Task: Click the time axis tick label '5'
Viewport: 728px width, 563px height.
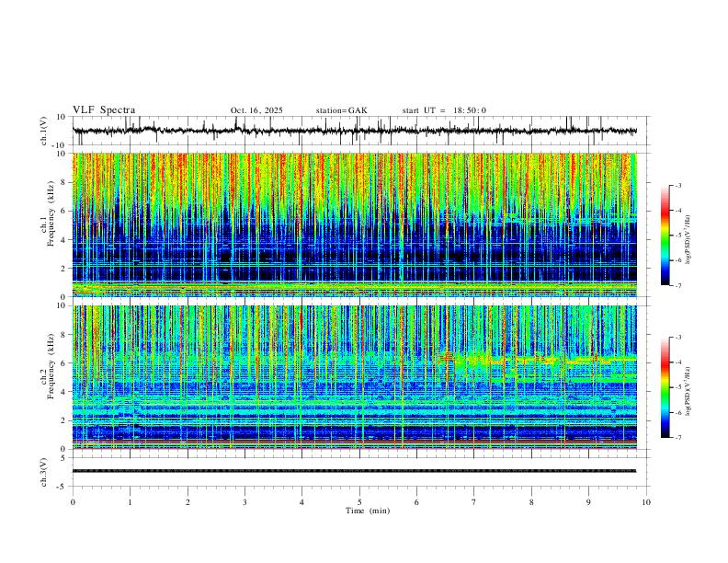Action: pos(359,502)
